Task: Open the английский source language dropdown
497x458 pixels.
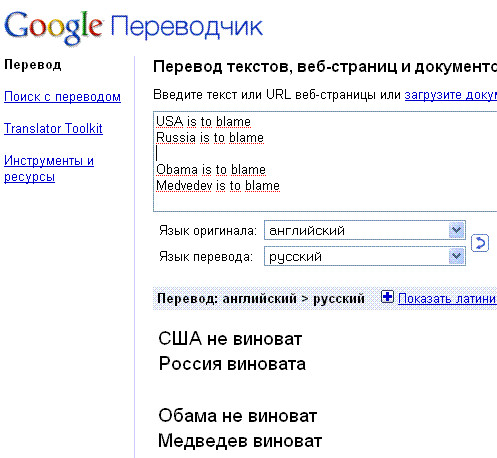Action: (365, 230)
